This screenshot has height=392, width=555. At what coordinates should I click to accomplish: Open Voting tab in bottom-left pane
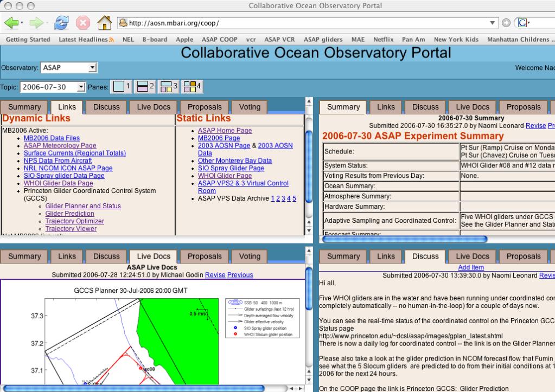pyautogui.click(x=250, y=256)
